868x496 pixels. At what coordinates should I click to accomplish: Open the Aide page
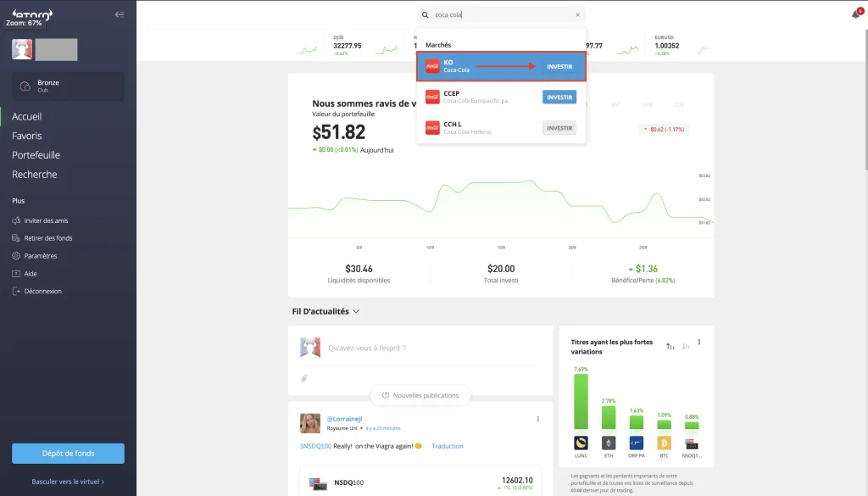coord(31,274)
